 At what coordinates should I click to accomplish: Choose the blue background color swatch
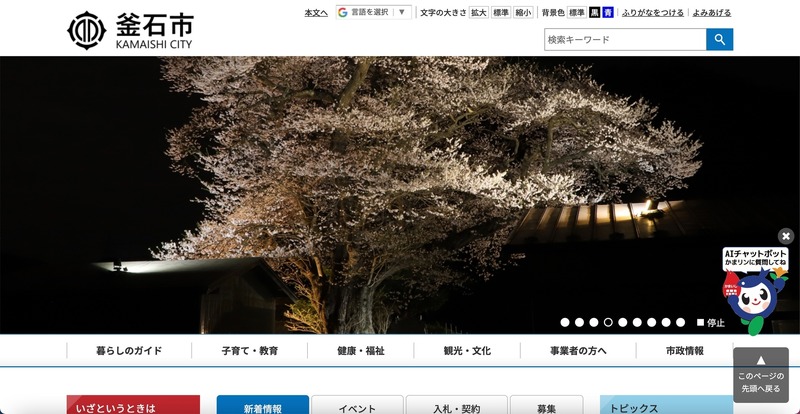pos(608,13)
